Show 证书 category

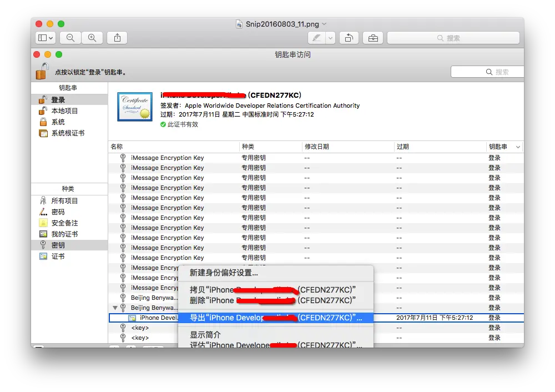coord(69,257)
